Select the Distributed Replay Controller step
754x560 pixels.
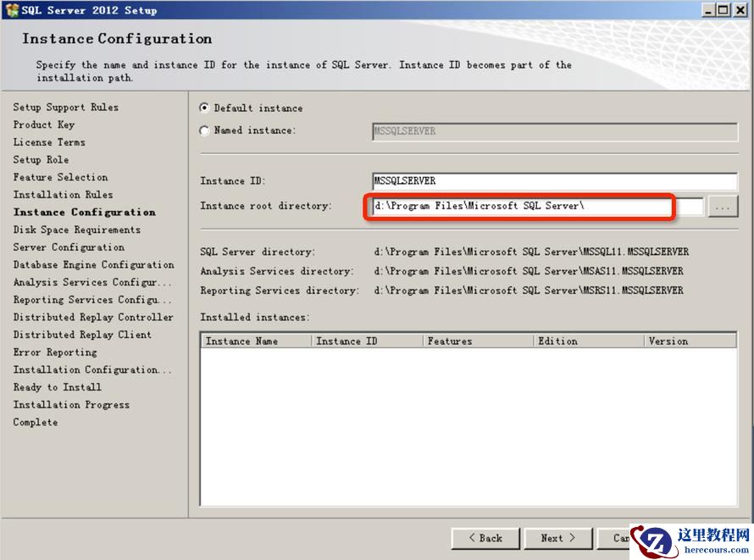pyautogui.click(x=93, y=317)
